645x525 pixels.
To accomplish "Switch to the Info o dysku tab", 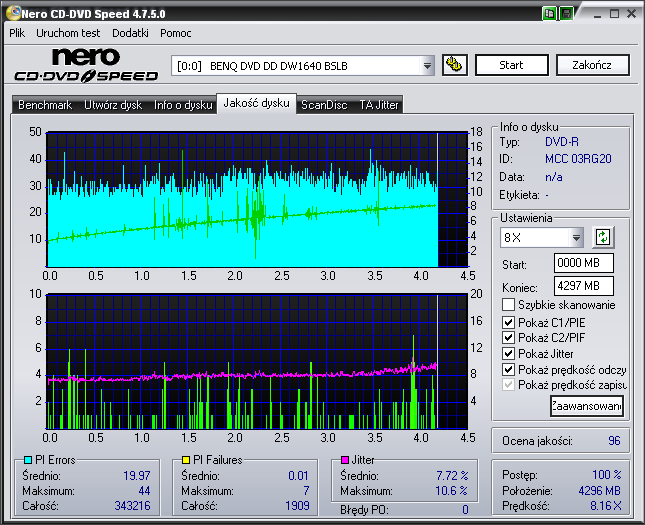I will point(183,105).
